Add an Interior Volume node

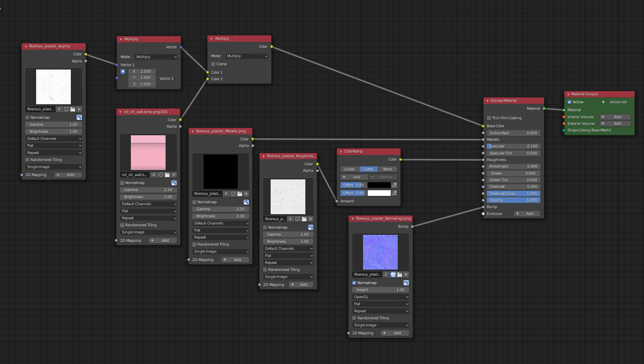click(x=614, y=117)
